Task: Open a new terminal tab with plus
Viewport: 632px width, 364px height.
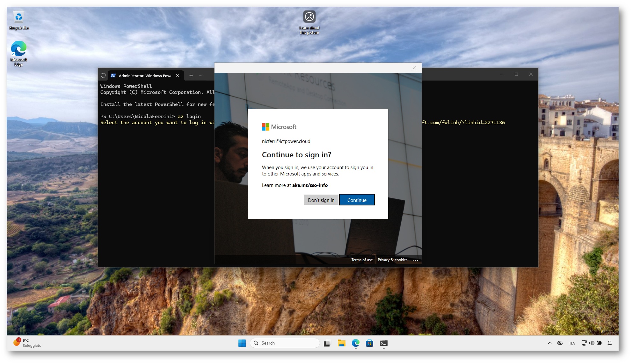Action: [191, 75]
